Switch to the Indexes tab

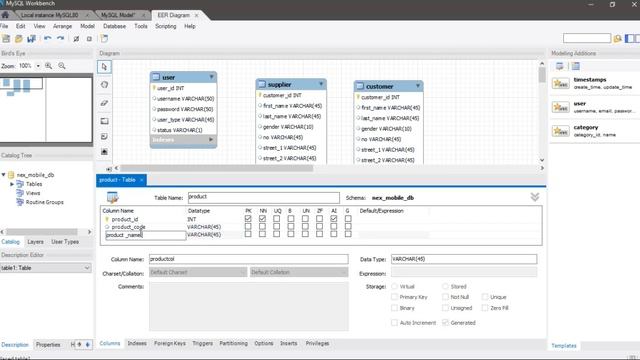pyautogui.click(x=137, y=343)
